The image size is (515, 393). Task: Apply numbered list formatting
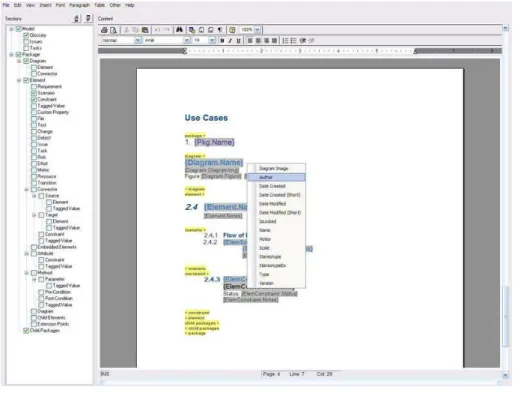coord(285,41)
